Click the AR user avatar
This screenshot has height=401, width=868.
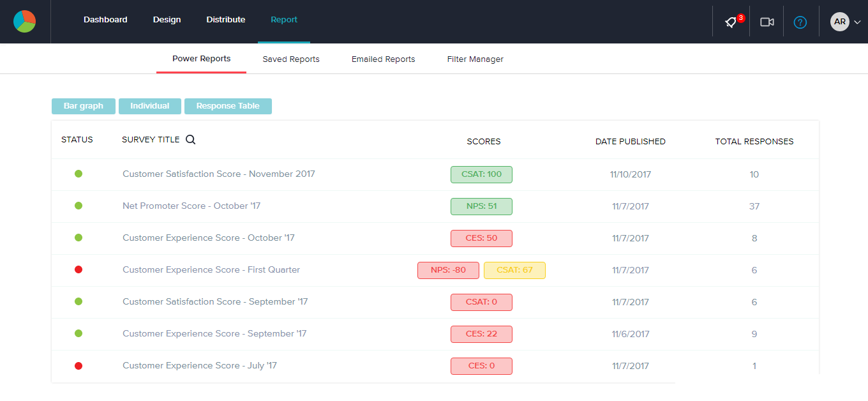point(839,22)
